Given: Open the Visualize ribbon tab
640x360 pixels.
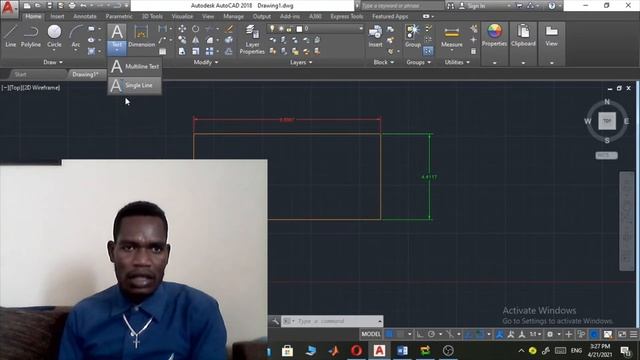Looking at the screenshot, I should coord(182,16).
